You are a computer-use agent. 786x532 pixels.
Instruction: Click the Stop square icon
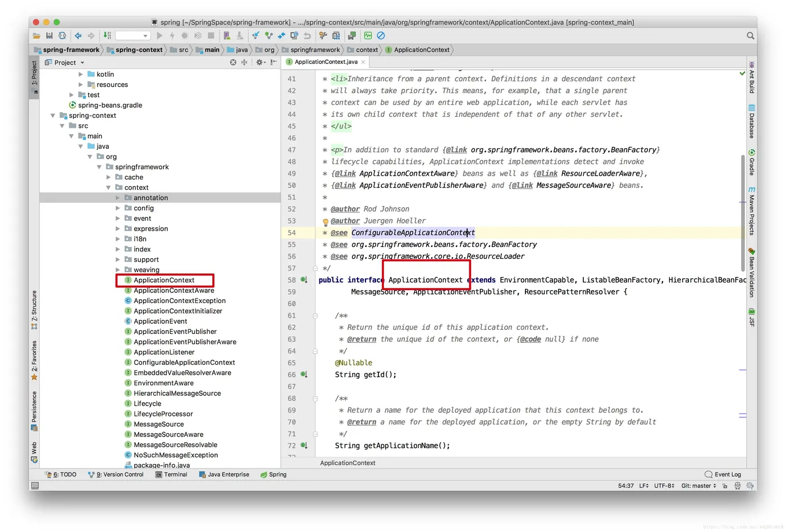pos(211,35)
